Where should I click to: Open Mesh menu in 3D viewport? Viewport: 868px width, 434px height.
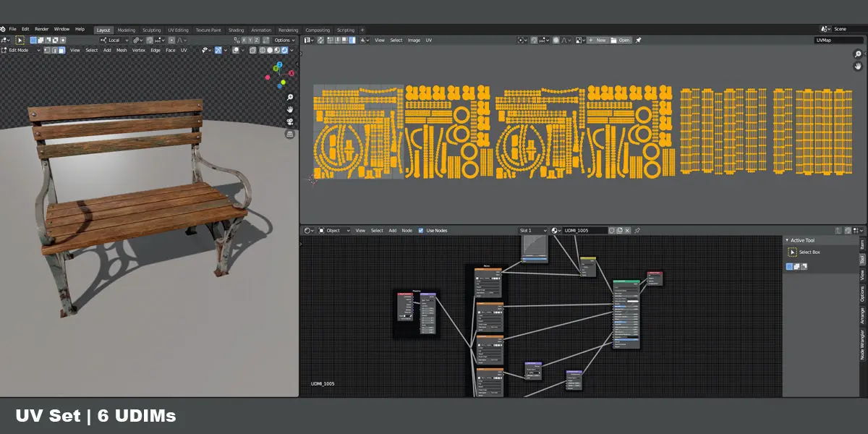(122, 50)
